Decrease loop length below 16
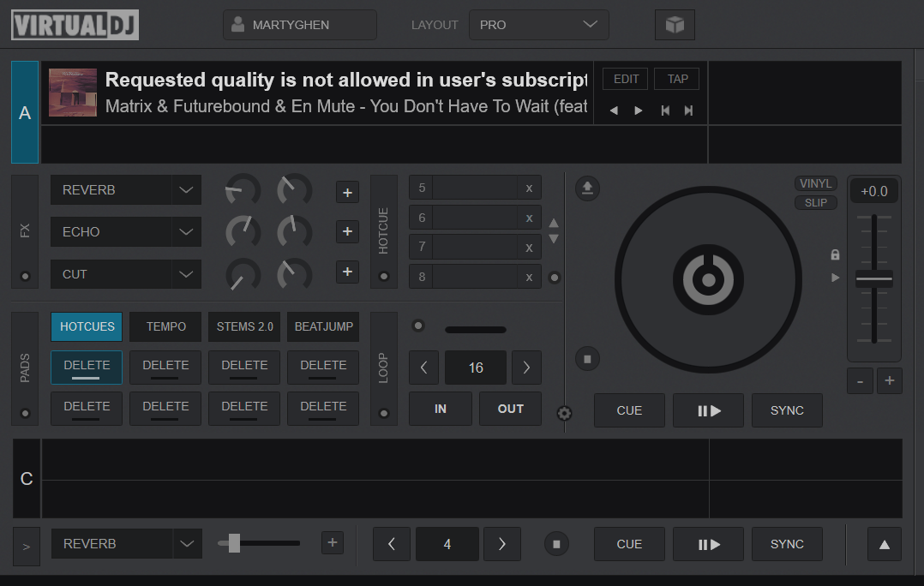The height and width of the screenshot is (586, 924). (423, 368)
